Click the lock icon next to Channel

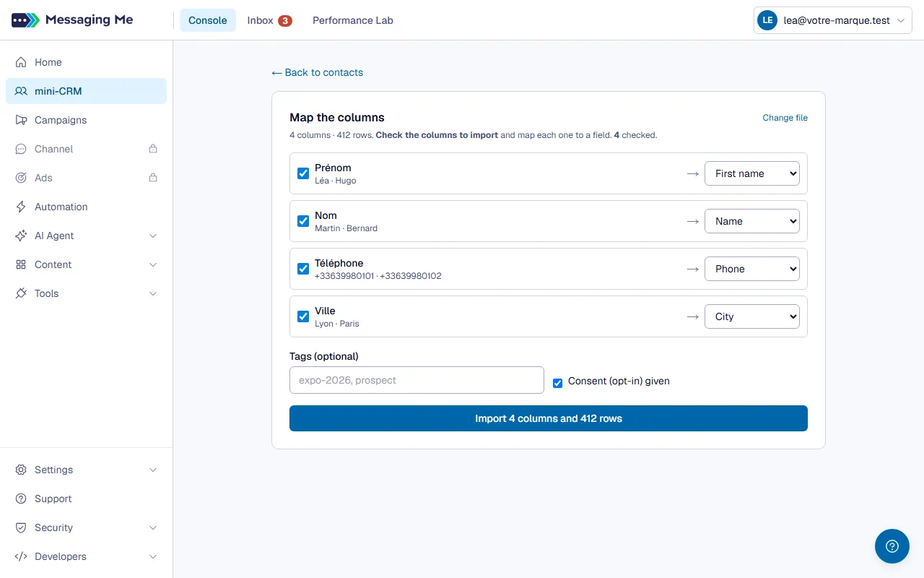[153, 149]
